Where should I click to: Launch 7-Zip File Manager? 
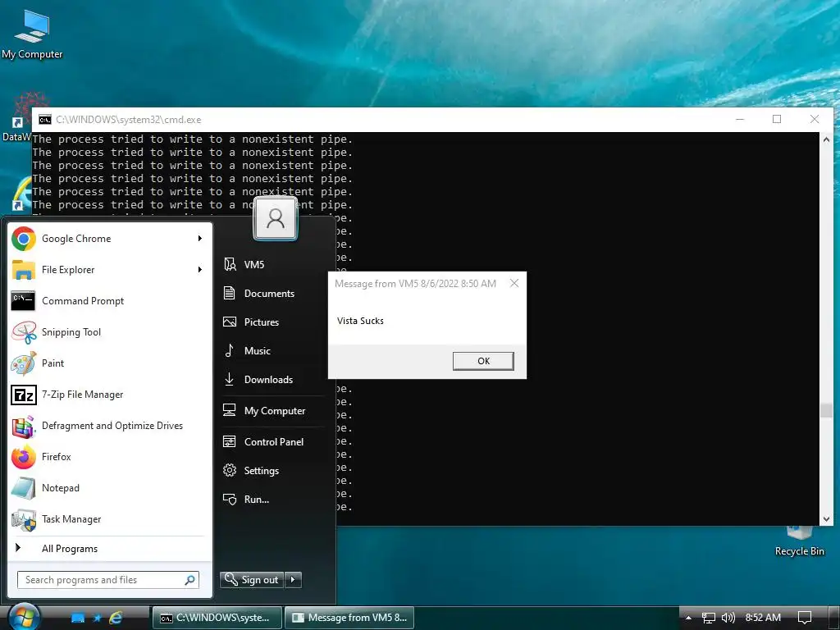(x=110, y=395)
